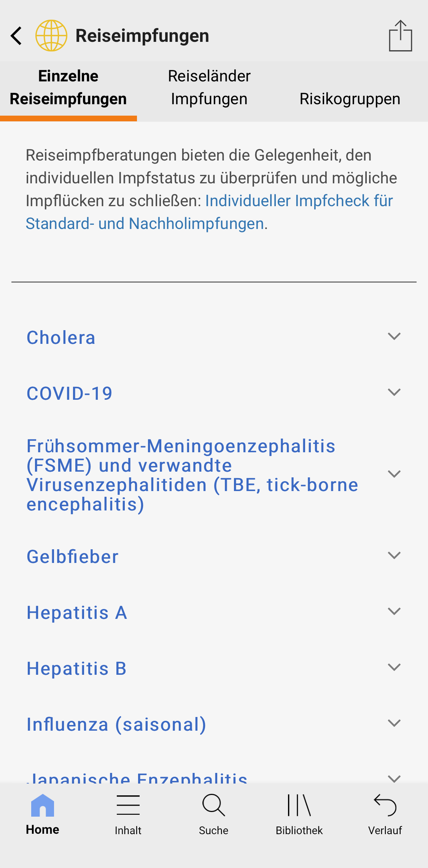Tap the Influenza (saisonal) heading
The height and width of the screenshot is (868, 428).
click(116, 724)
